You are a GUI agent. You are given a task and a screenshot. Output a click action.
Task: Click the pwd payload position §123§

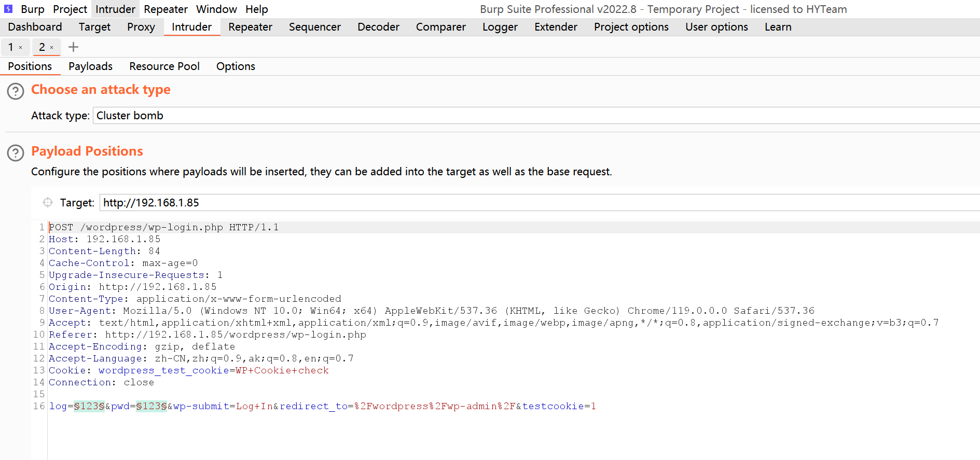[151, 406]
